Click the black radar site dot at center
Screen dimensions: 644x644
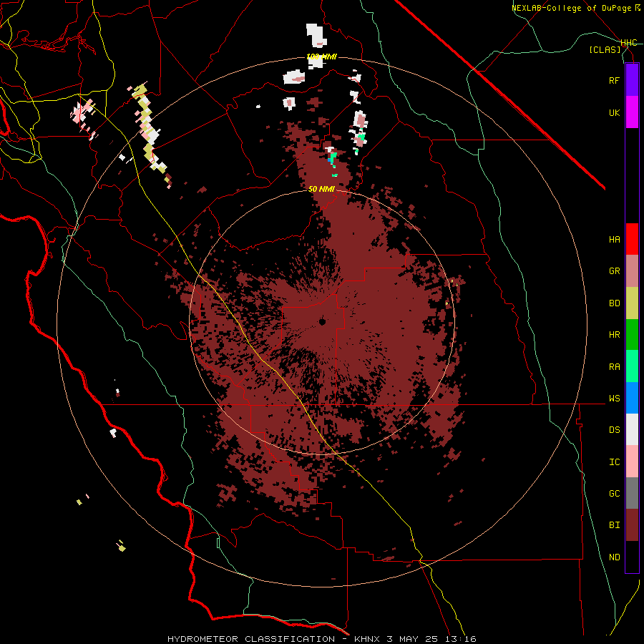pyautogui.click(x=323, y=321)
